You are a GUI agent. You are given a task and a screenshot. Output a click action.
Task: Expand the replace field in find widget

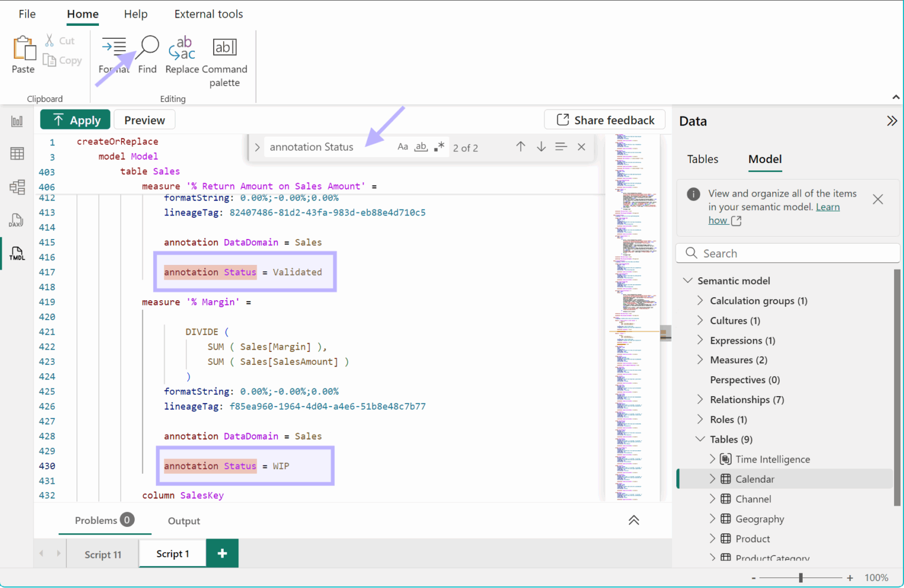point(257,147)
